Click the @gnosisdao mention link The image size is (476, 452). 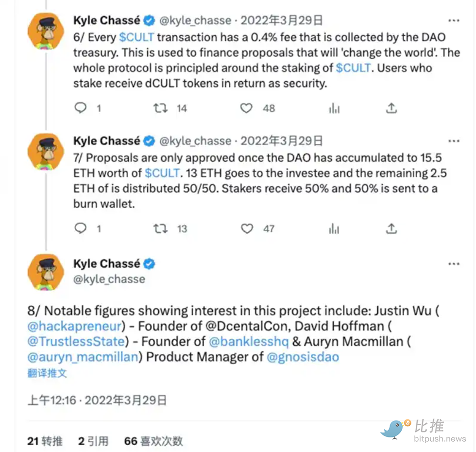click(x=303, y=357)
